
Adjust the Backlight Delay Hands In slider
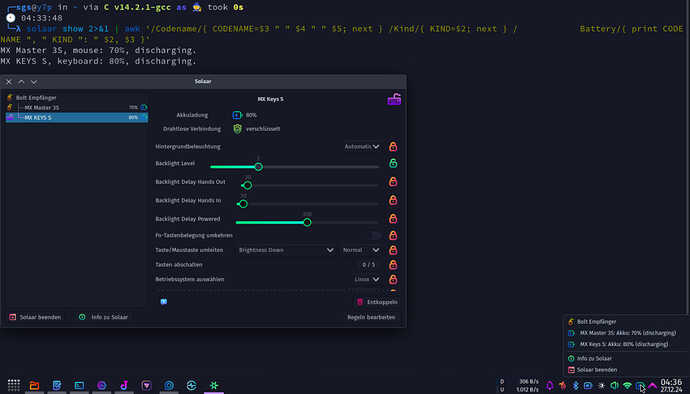click(x=308, y=204)
